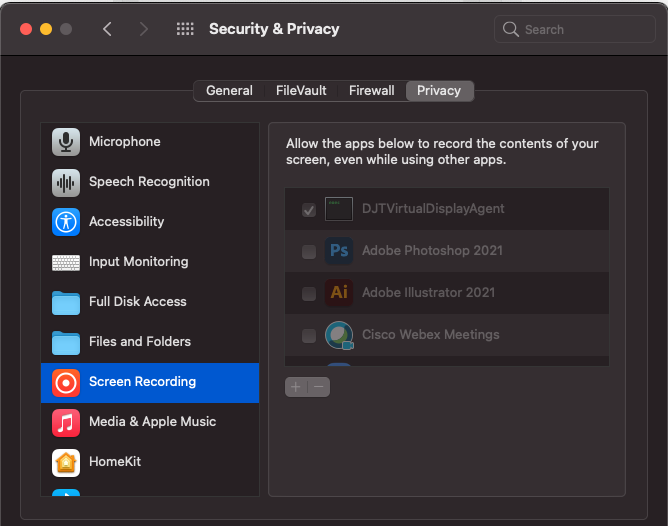Click the Microphone icon in sidebar
The width and height of the screenshot is (668, 526).
[x=66, y=142]
